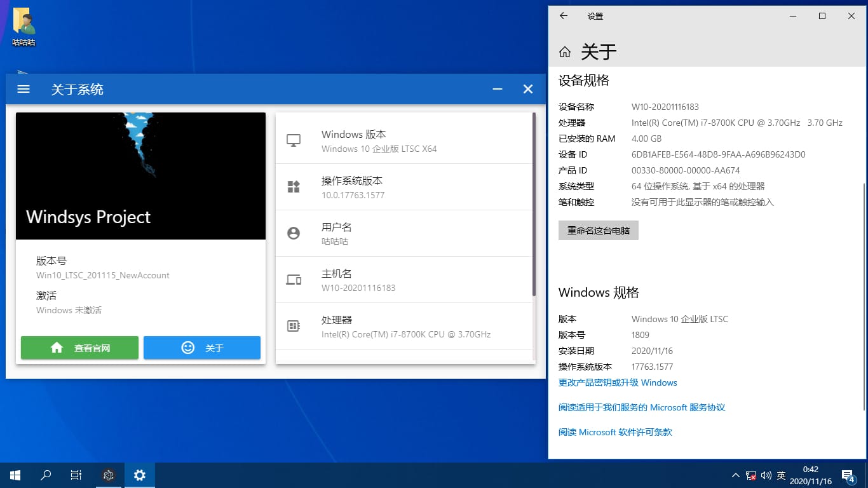Click the widgets icon beside 操作系统版本
Viewport: 868px width, 488px height.
(294, 187)
